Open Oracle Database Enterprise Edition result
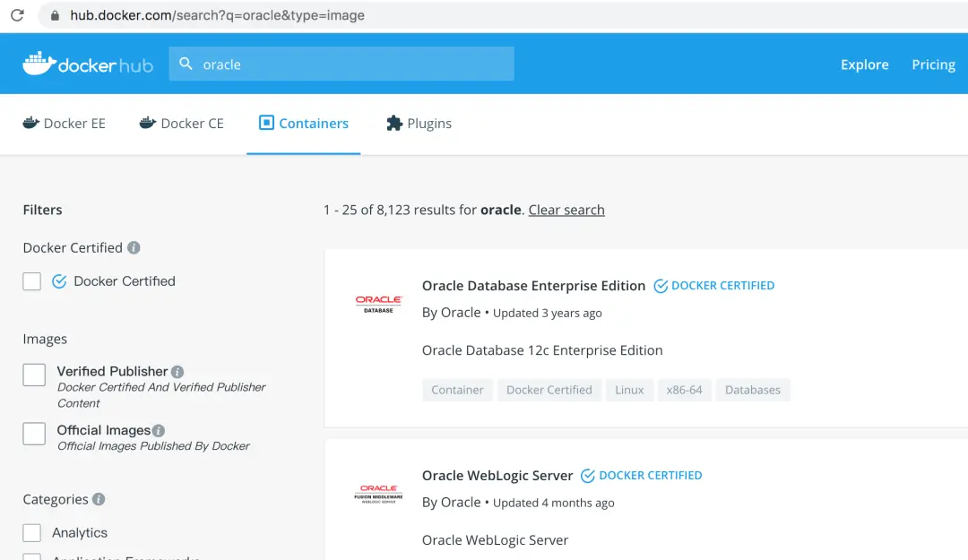 (533, 286)
